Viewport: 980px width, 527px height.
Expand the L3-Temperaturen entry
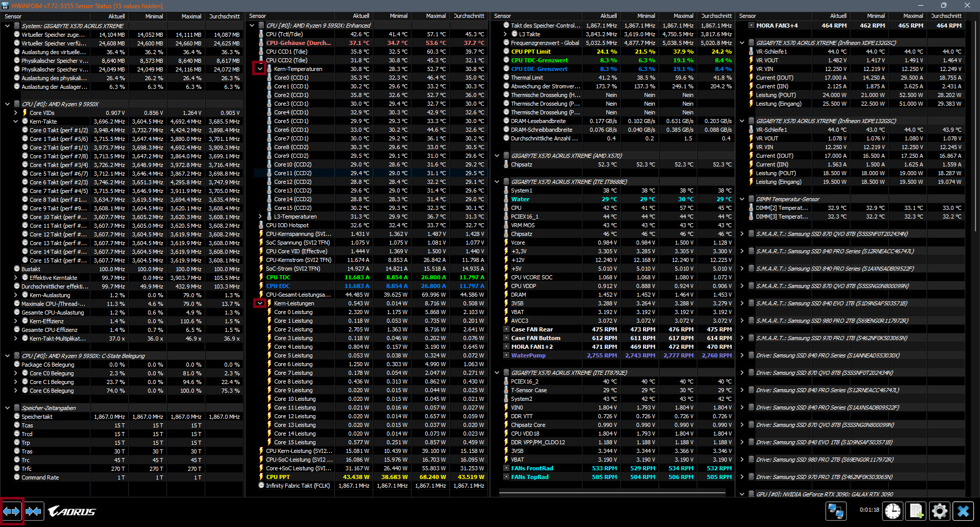(260, 217)
